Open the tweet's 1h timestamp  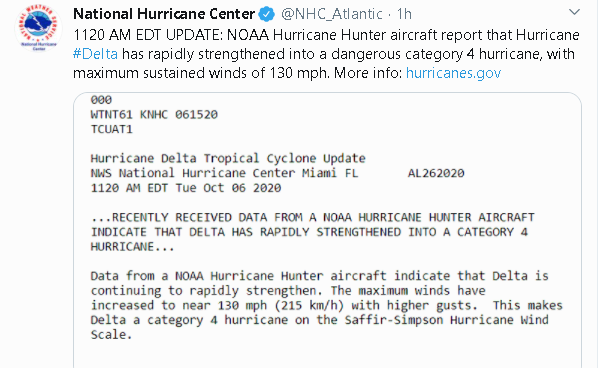tap(404, 14)
